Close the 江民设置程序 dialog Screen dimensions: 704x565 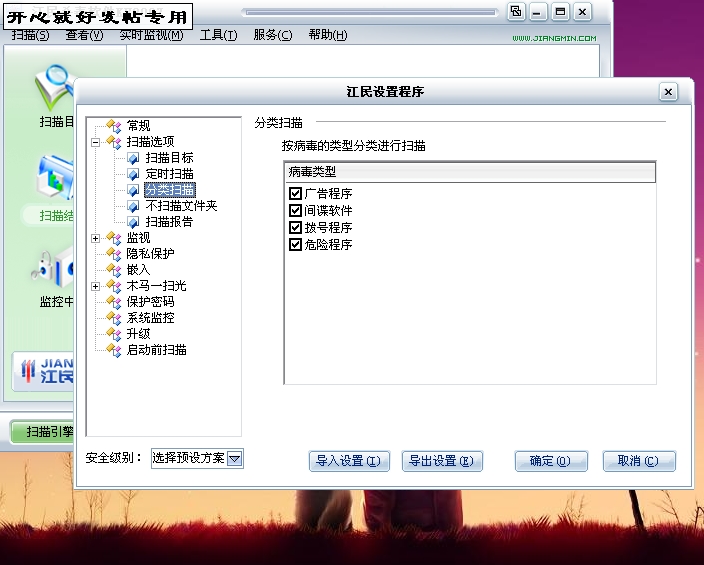[668, 92]
